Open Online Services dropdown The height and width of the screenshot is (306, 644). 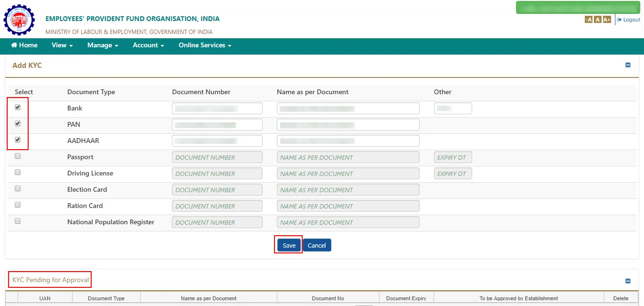pyautogui.click(x=205, y=45)
